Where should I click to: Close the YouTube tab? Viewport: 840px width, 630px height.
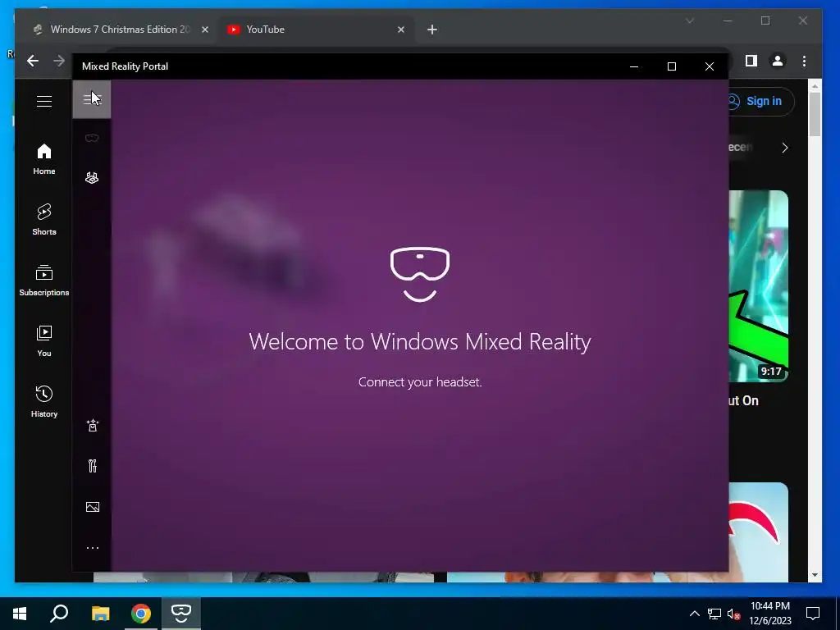click(x=400, y=30)
